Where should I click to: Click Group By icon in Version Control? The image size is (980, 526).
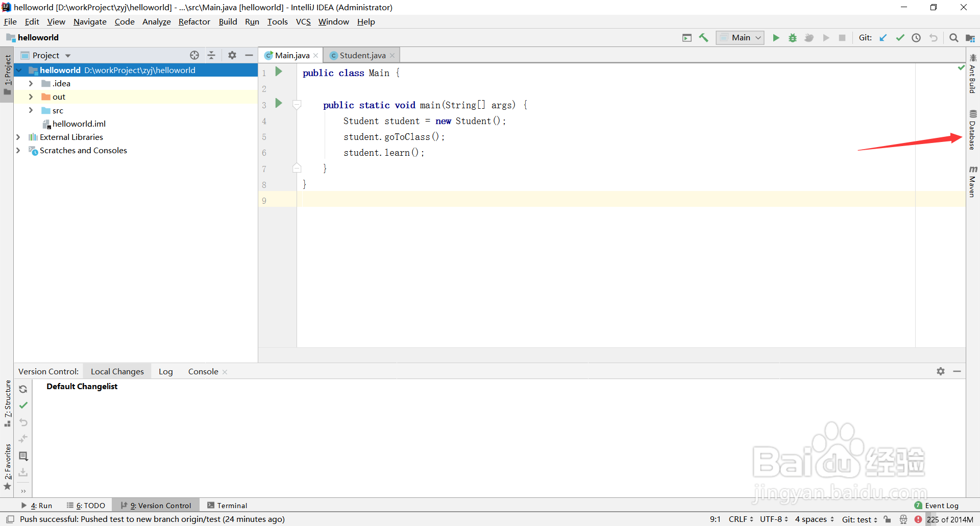23,456
